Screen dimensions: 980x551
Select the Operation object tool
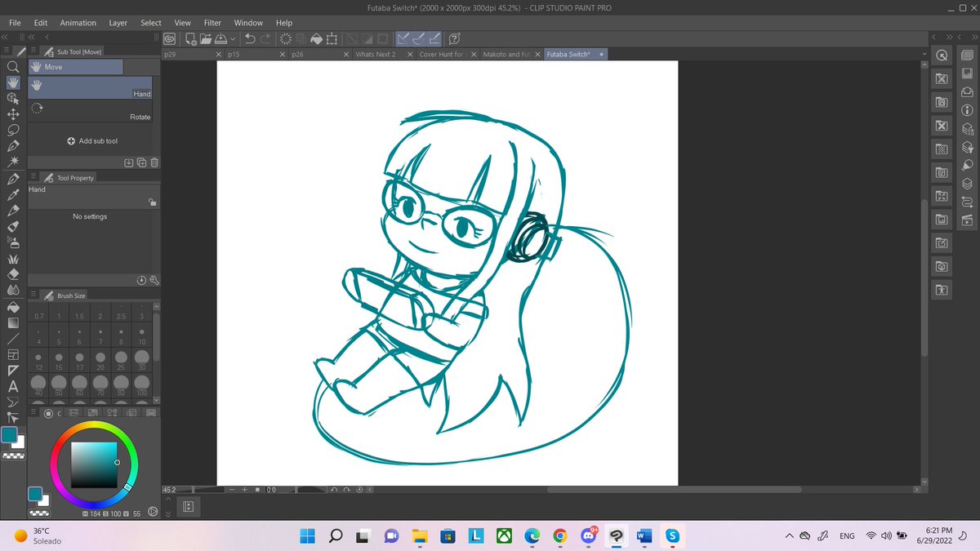click(x=13, y=99)
